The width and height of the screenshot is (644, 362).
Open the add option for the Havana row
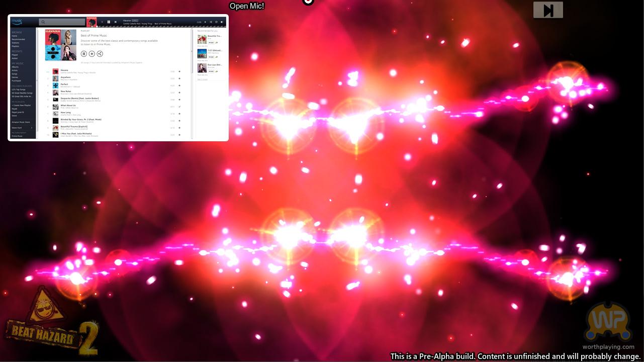point(179,71)
